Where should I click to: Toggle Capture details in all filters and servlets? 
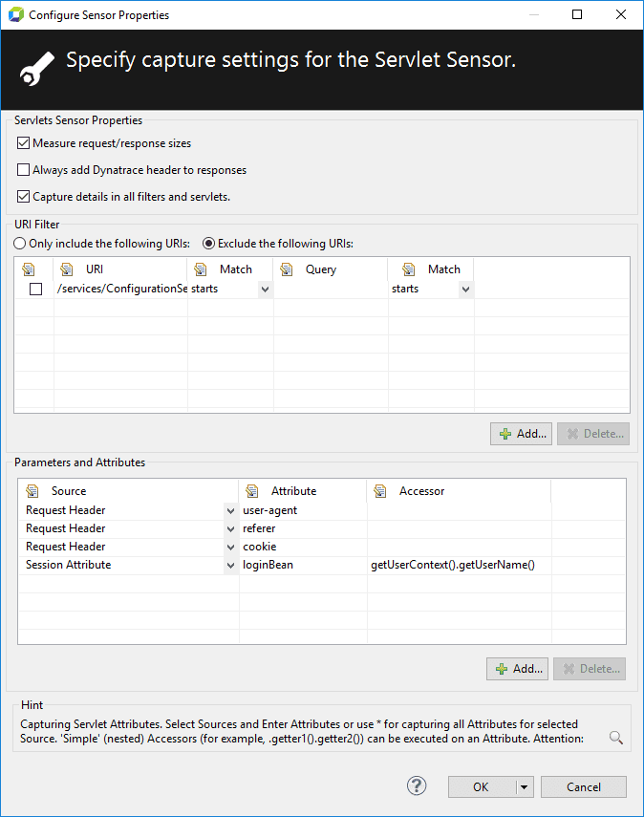tap(24, 197)
